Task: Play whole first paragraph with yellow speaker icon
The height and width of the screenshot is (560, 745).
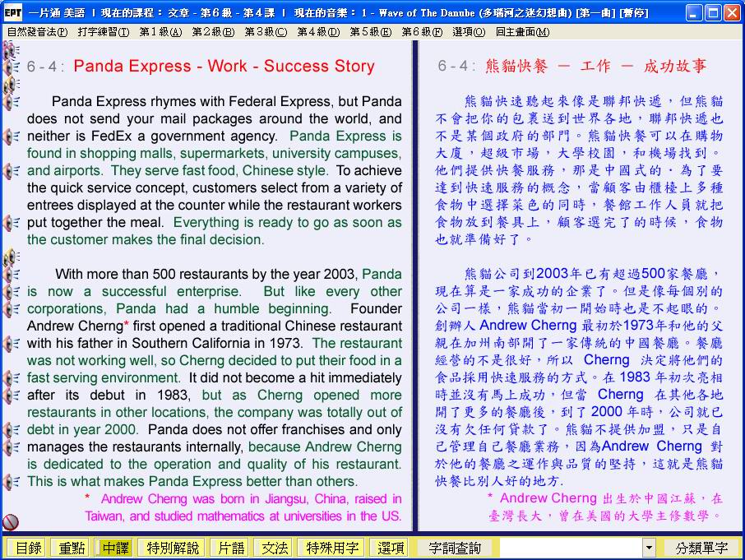Action: (12, 85)
